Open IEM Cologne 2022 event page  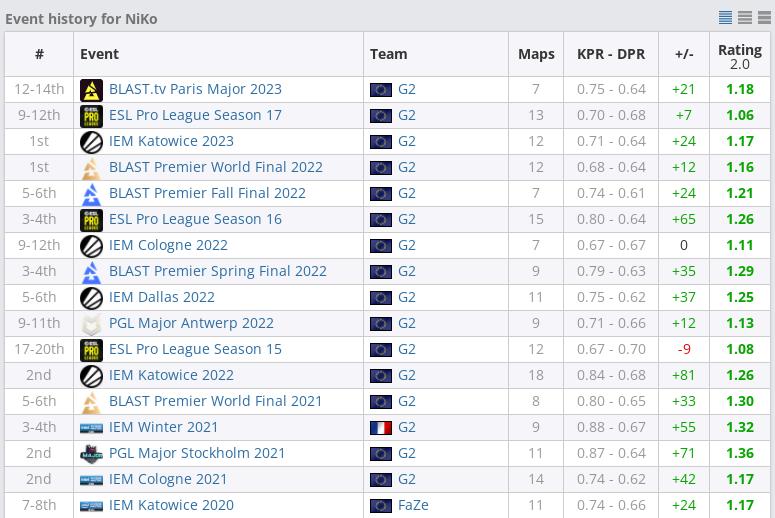(168, 245)
